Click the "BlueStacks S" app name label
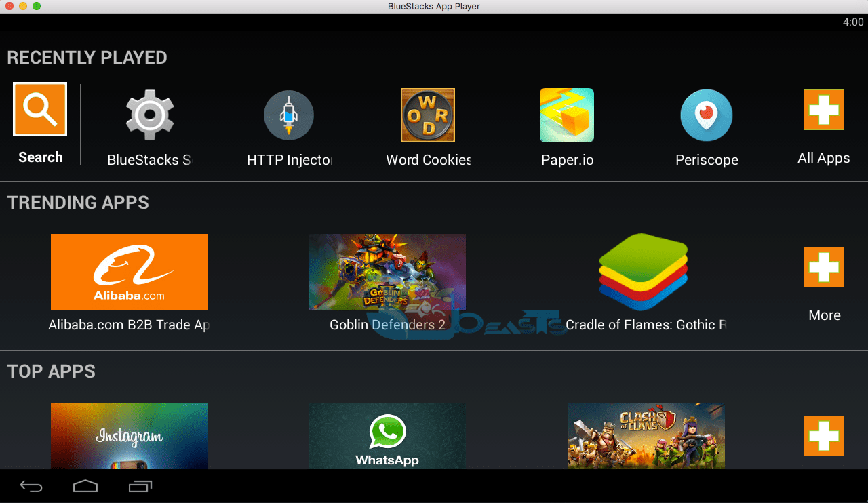Screen dimensions: 868x503 (x=150, y=161)
